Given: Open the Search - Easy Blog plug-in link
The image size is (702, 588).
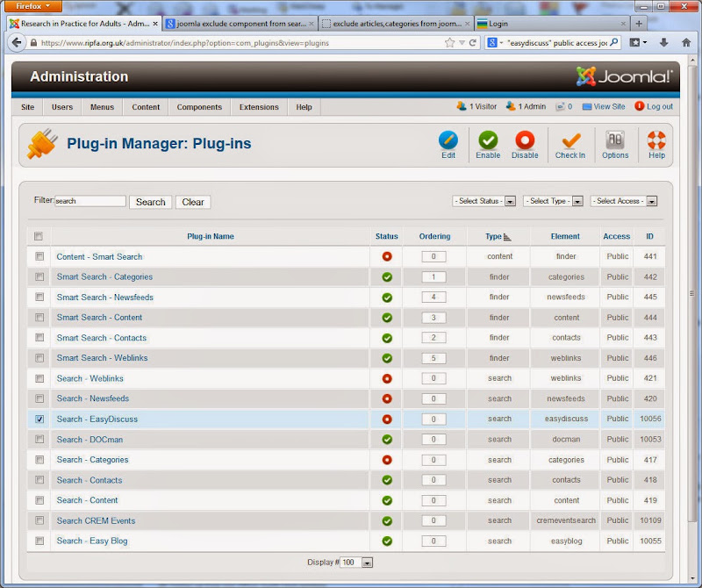Looking at the screenshot, I should click(x=92, y=541).
